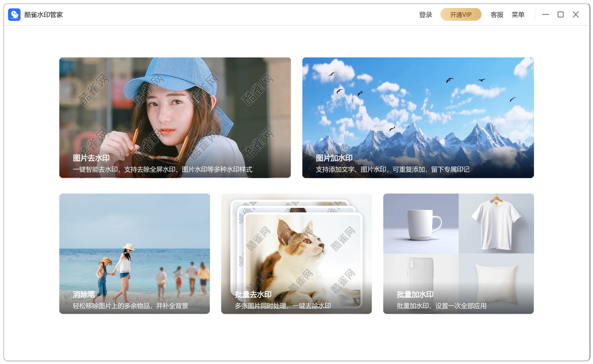Click the 开通VIP button
Screen dimensions: 593x364
pyautogui.click(x=461, y=15)
